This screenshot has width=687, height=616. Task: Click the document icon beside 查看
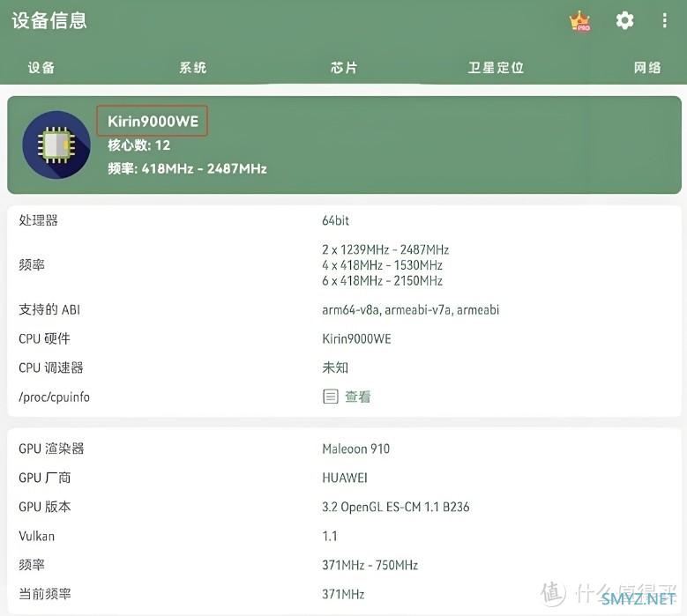[331, 397]
